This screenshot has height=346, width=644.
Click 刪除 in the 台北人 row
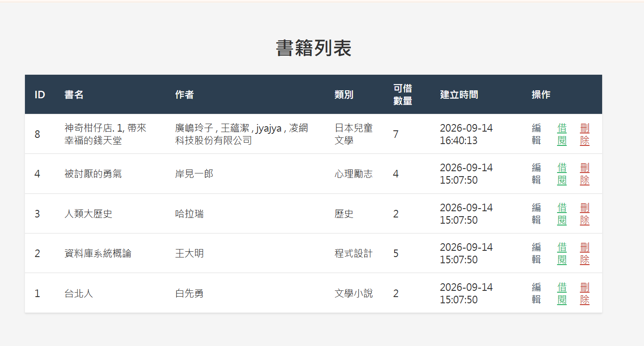[585, 294]
